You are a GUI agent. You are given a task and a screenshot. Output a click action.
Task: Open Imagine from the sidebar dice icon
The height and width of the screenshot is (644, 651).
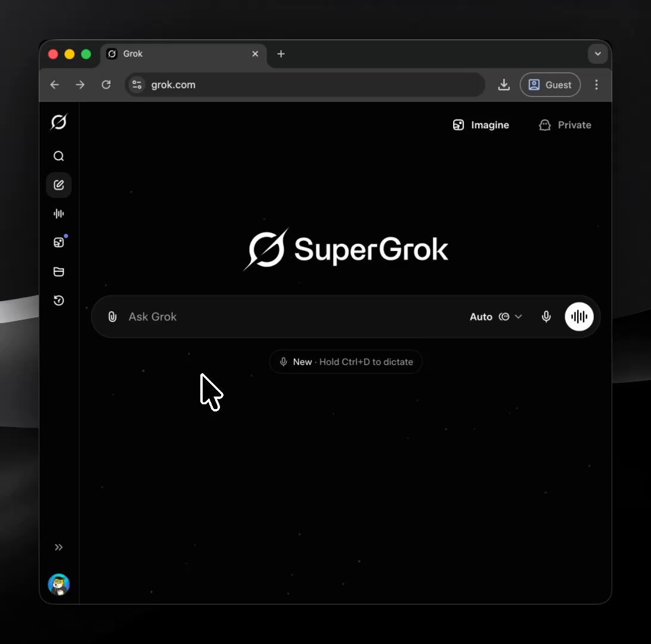(x=58, y=243)
